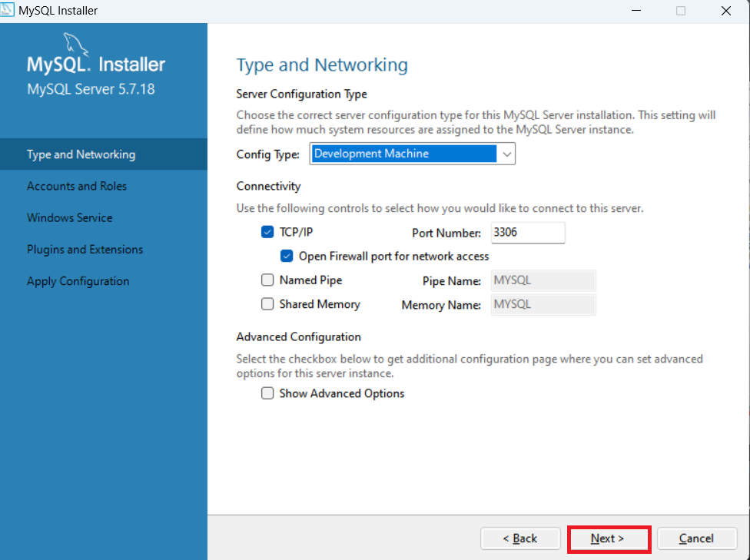Close the MySQL Installer window
This screenshot has height=560, width=750.
pos(725,11)
